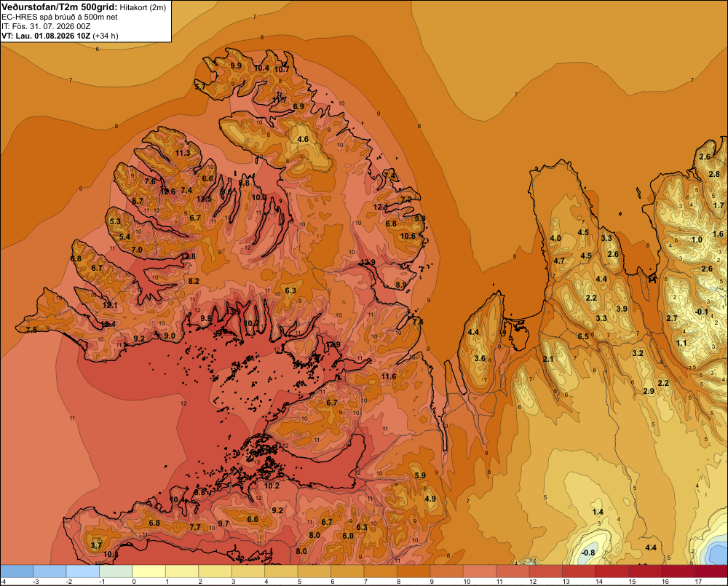Click the 3.6 temperature value

click(x=480, y=358)
